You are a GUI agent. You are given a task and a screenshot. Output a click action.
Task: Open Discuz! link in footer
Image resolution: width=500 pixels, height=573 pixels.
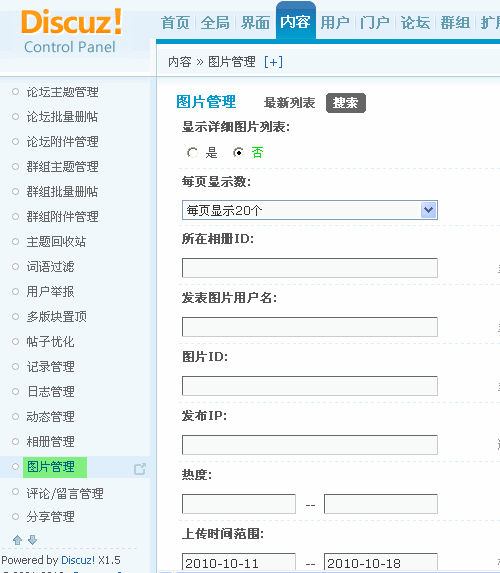coord(78,560)
